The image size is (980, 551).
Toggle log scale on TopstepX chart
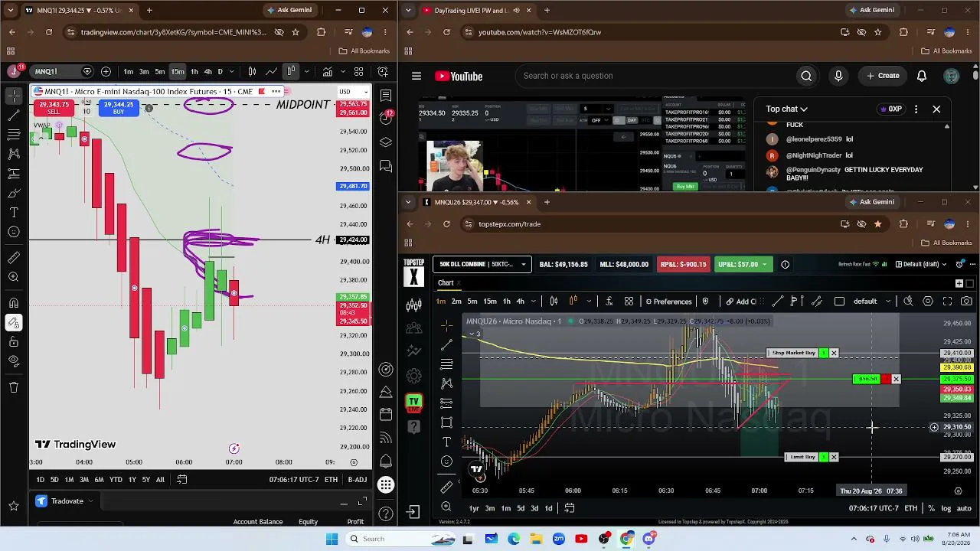pos(946,508)
